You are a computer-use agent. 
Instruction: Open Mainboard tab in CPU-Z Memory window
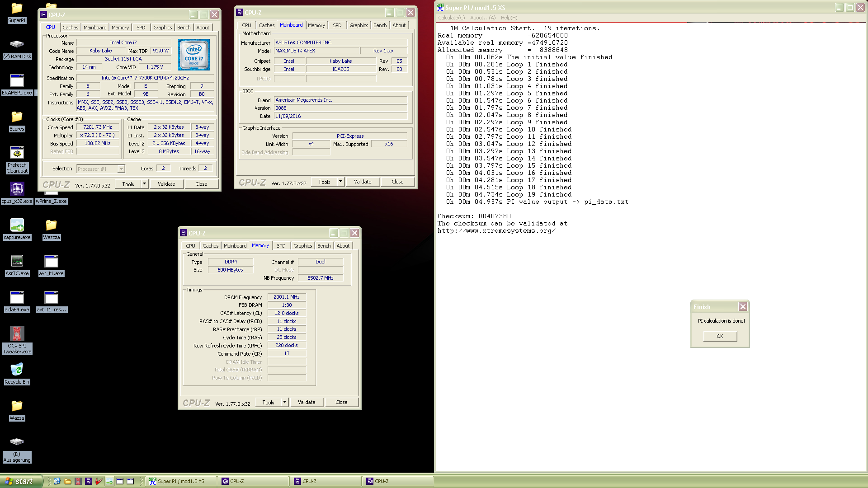[x=235, y=246]
